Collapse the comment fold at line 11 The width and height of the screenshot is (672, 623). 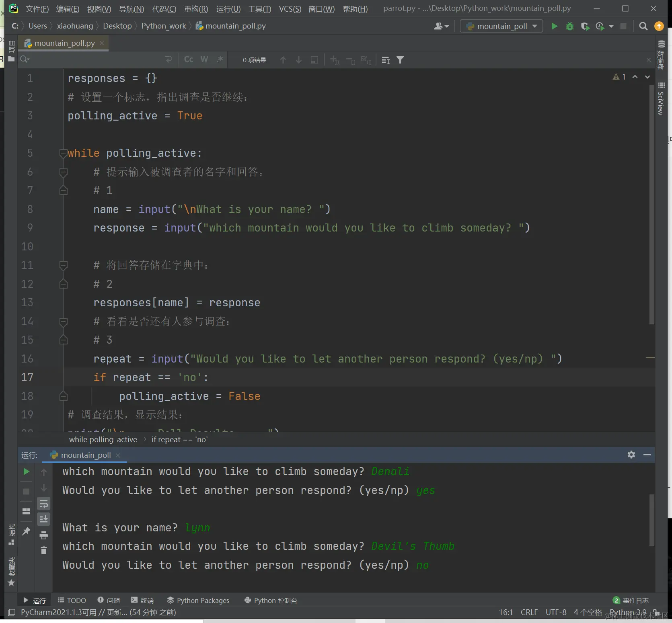point(63,265)
